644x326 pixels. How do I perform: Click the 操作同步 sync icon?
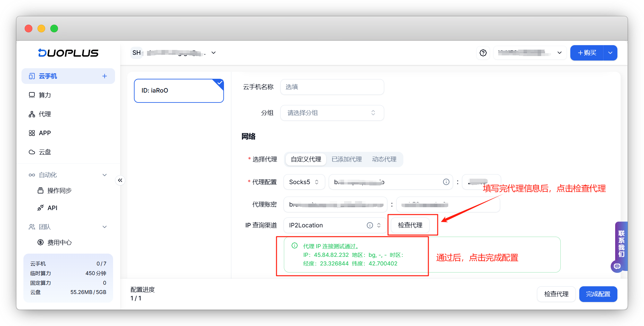[40, 191]
